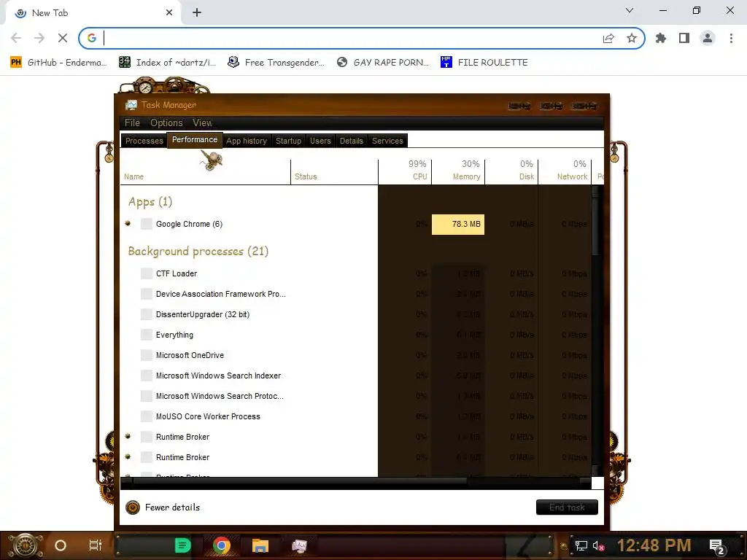Switch to the Users tab

(320, 141)
